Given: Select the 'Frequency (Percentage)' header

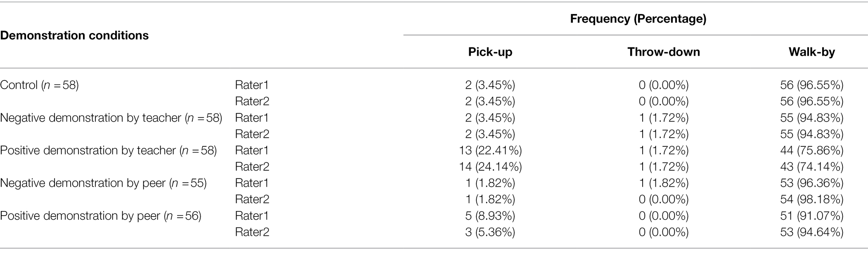Looking at the screenshot, I should (x=638, y=19).
